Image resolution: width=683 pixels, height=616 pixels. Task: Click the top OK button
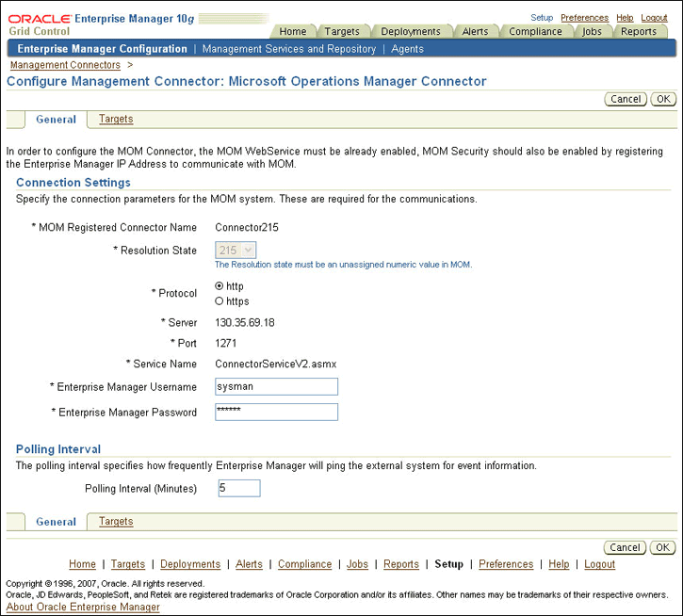[x=663, y=99]
